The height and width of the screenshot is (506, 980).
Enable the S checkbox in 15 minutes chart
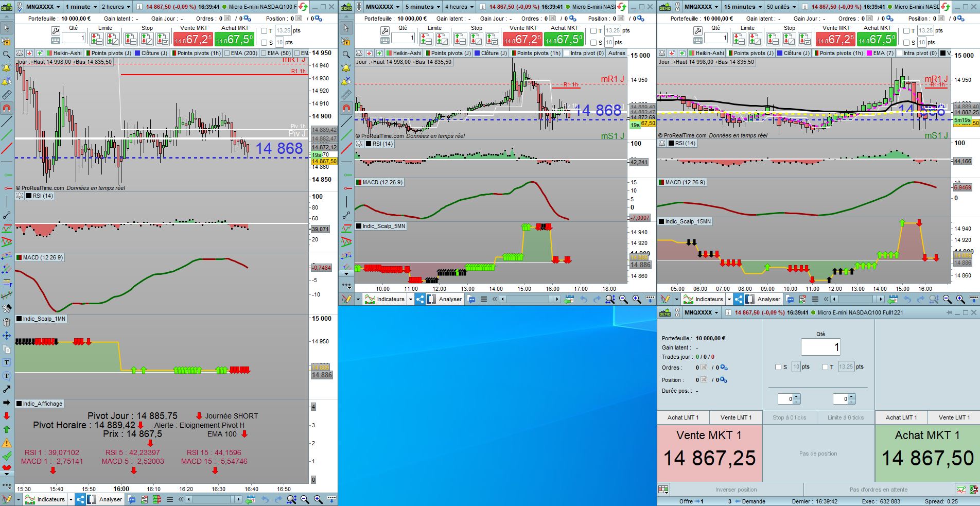click(x=906, y=43)
